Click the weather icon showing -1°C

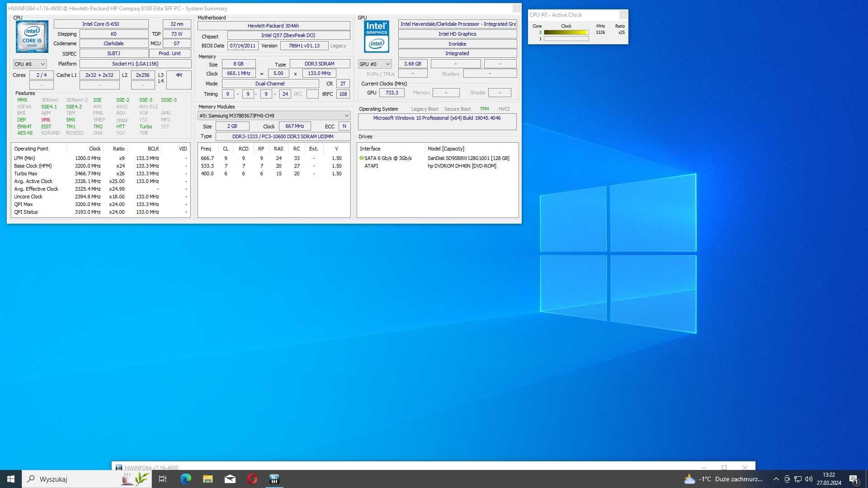(689, 479)
